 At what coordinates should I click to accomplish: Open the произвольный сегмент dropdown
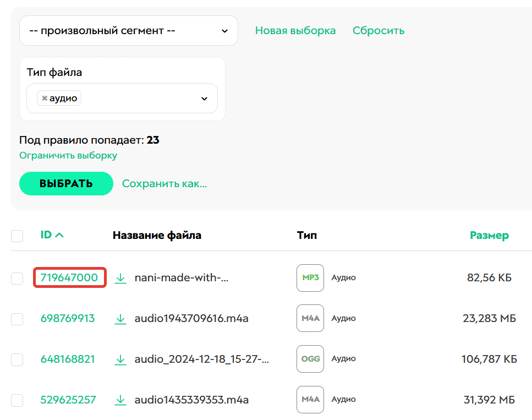(x=129, y=31)
